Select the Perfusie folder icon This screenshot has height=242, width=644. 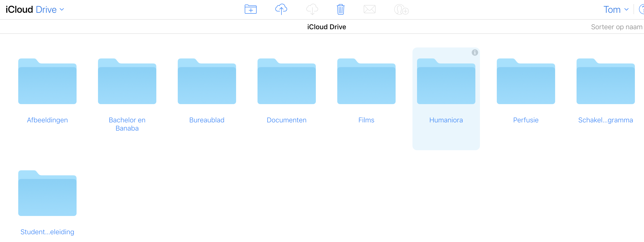pyautogui.click(x=526, y=81)
